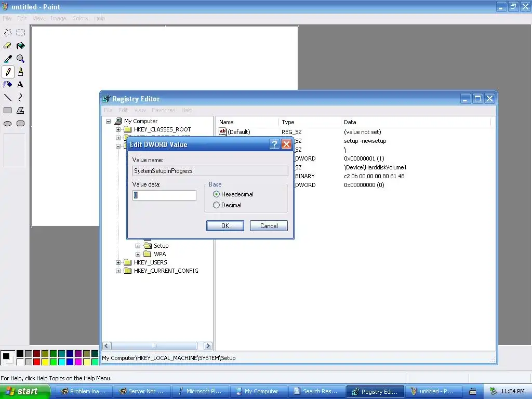Choose the Polygon shape tool in Paint
This screenshot has height=399, width=532.
21,111
